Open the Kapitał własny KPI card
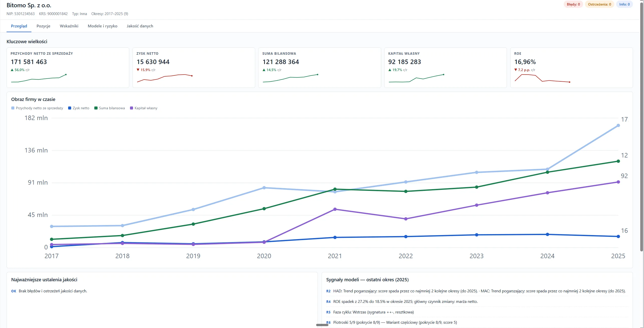The image size is (644, 328). point(445,68)
